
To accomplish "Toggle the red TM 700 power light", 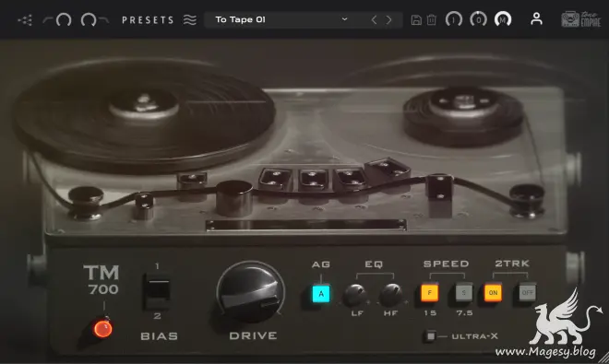I will (x=102, y=329).
